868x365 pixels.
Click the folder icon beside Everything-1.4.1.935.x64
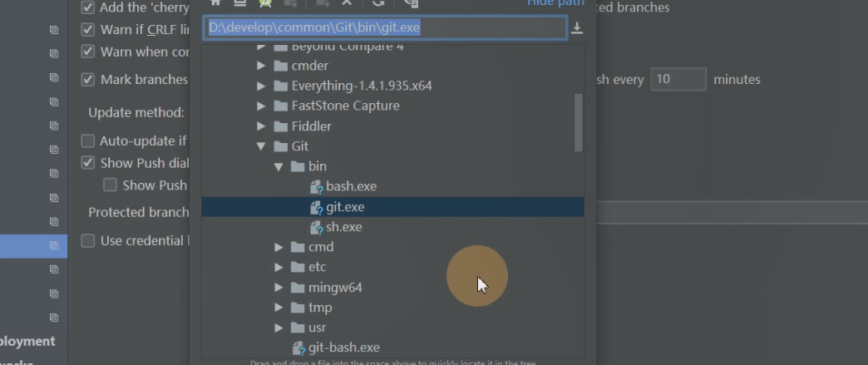tap(281, 86)
